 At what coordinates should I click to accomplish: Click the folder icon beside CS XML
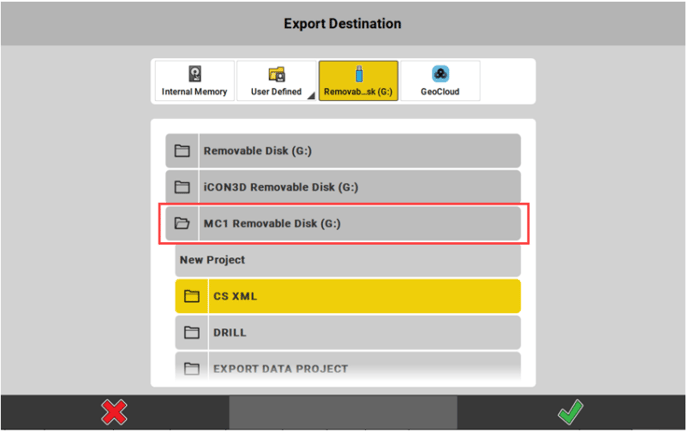(193, 296)
